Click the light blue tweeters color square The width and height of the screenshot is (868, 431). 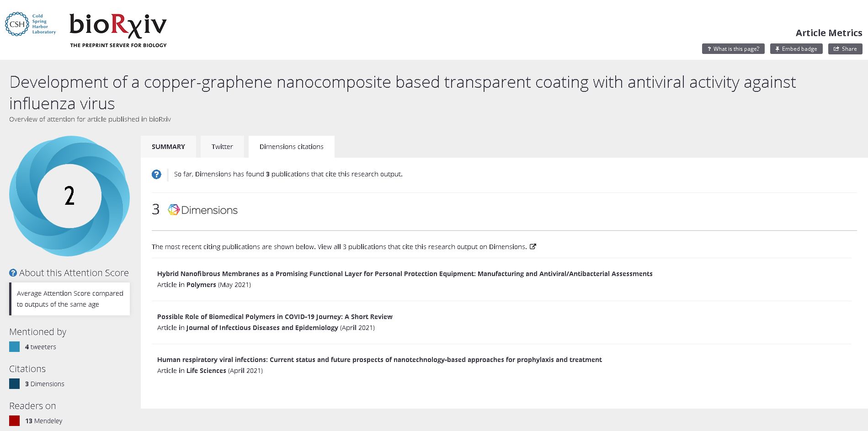tap(15, 347)
